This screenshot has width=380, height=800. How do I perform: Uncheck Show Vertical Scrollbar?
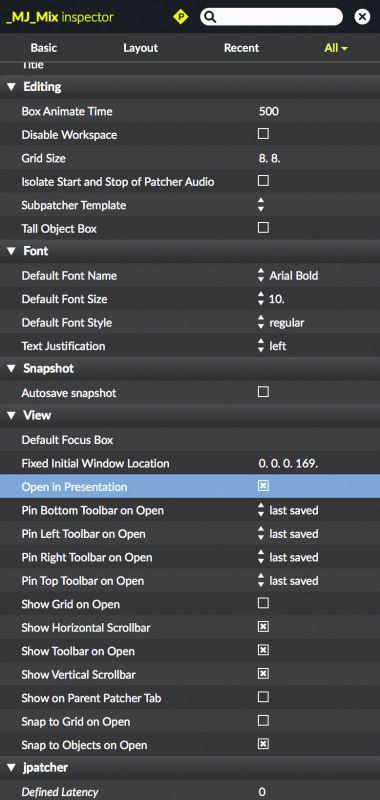[x=263, y=674]
